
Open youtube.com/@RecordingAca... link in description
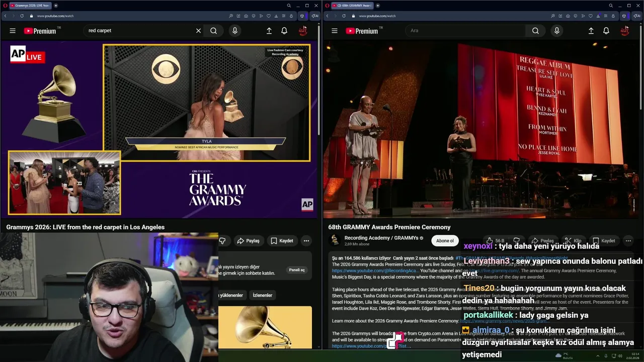(x=375, y=270)
